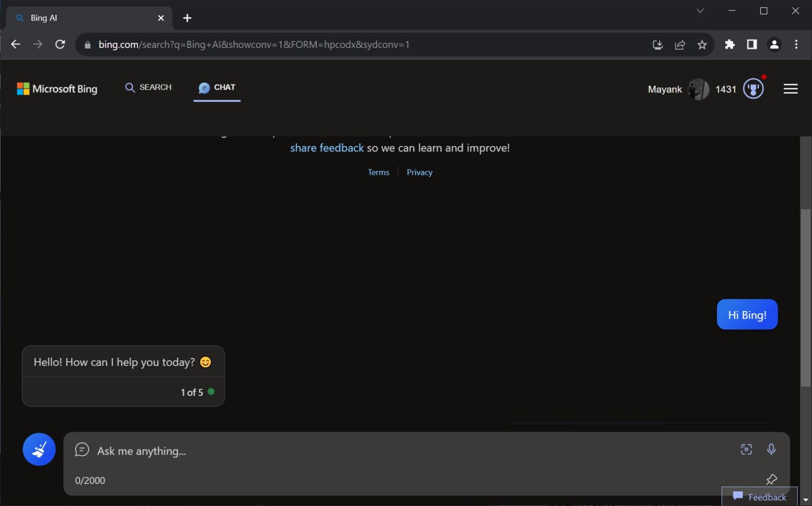Start a new topic with the broom icon
Screen dimensions: 812x506
pyautogui.click(x=39, y=449)
